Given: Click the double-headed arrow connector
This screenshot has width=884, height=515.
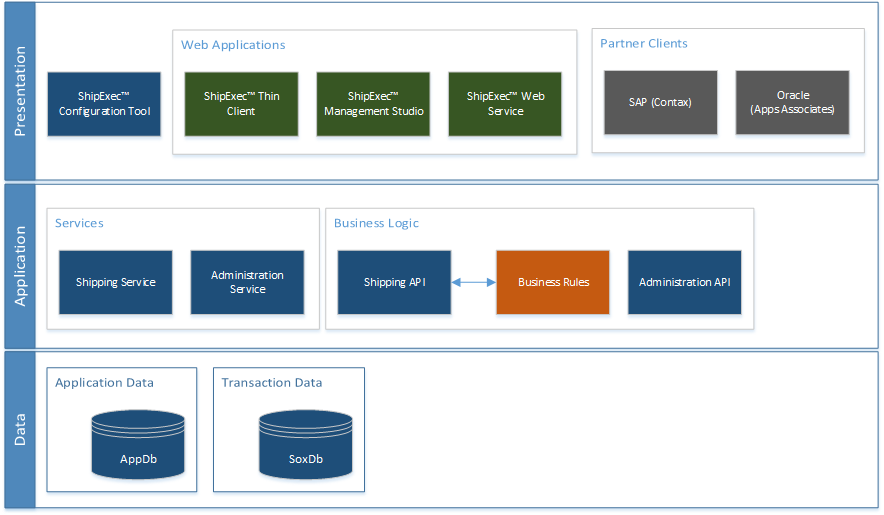Looking at the screenshot, I should click(473, 283).
